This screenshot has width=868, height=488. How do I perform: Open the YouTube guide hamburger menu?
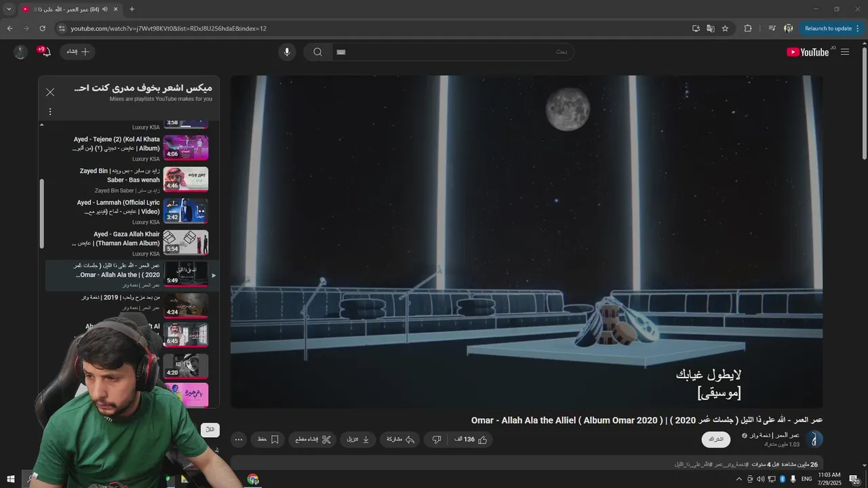845,52
